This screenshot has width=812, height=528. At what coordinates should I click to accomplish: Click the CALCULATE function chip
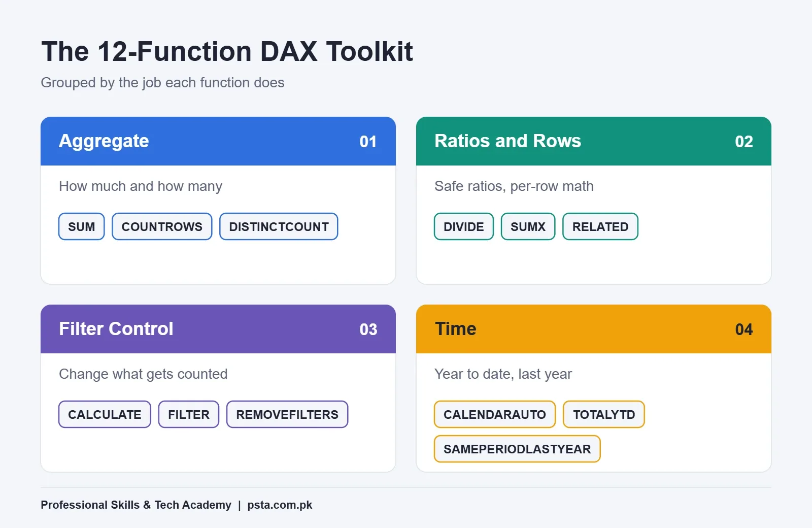pos(105,414)
